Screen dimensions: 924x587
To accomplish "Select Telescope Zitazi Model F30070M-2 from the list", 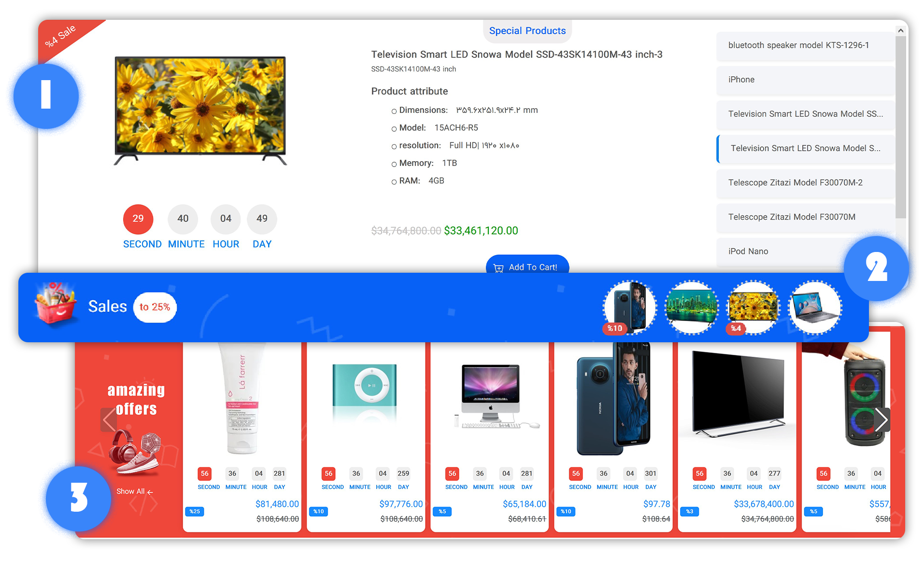I will tap(804, 182).
